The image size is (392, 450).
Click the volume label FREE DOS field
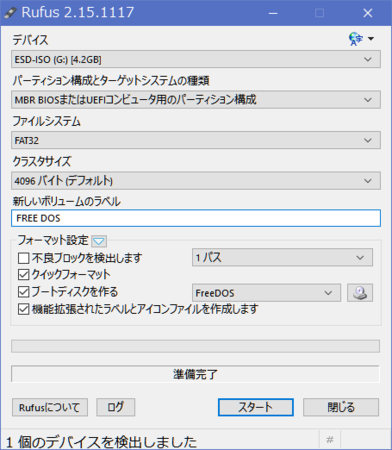click(196, 218)
